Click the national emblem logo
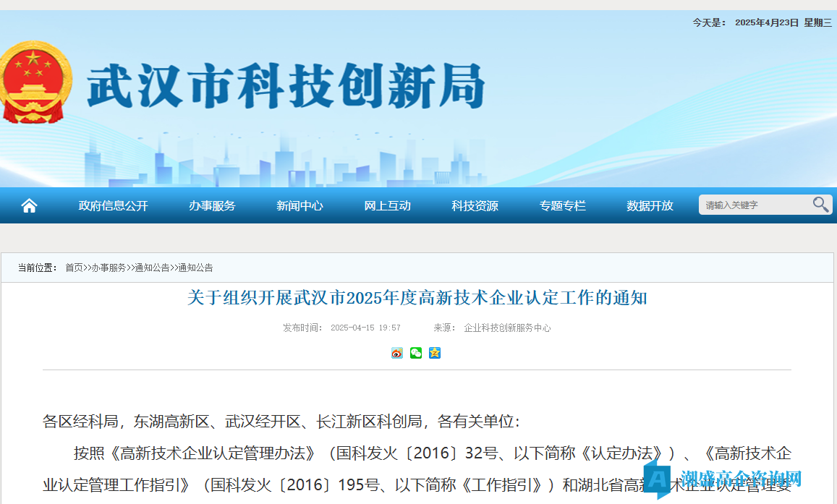Image resolution: width=837 pixels, height=504 pixels. pyautogui.click(x=35, y=83)
